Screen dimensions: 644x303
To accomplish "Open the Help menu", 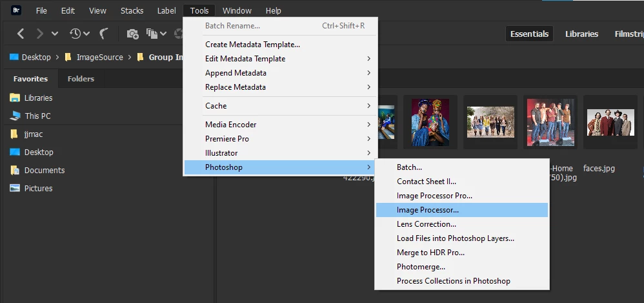I will [274, 11].
